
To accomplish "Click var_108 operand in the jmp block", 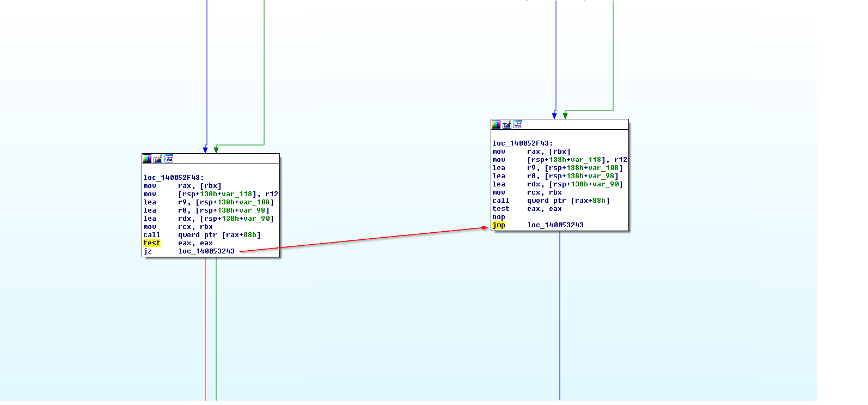I will (603, 168).
